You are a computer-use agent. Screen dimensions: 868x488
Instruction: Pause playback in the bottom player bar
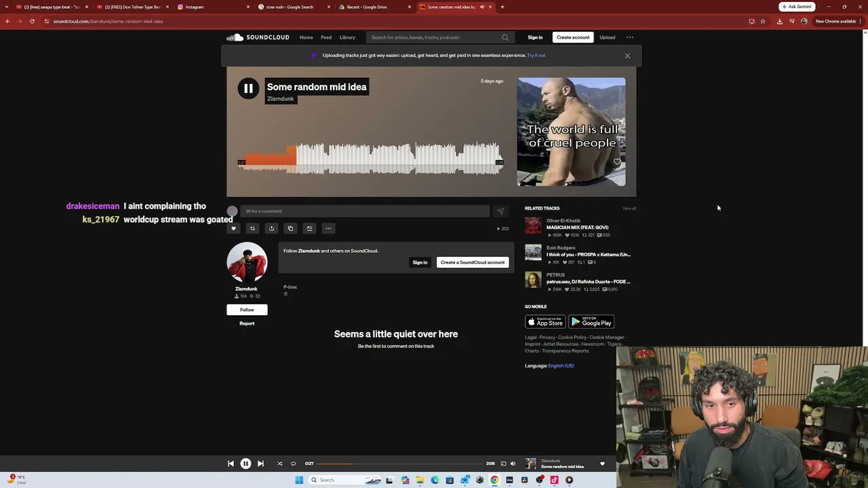coord(245,464)
